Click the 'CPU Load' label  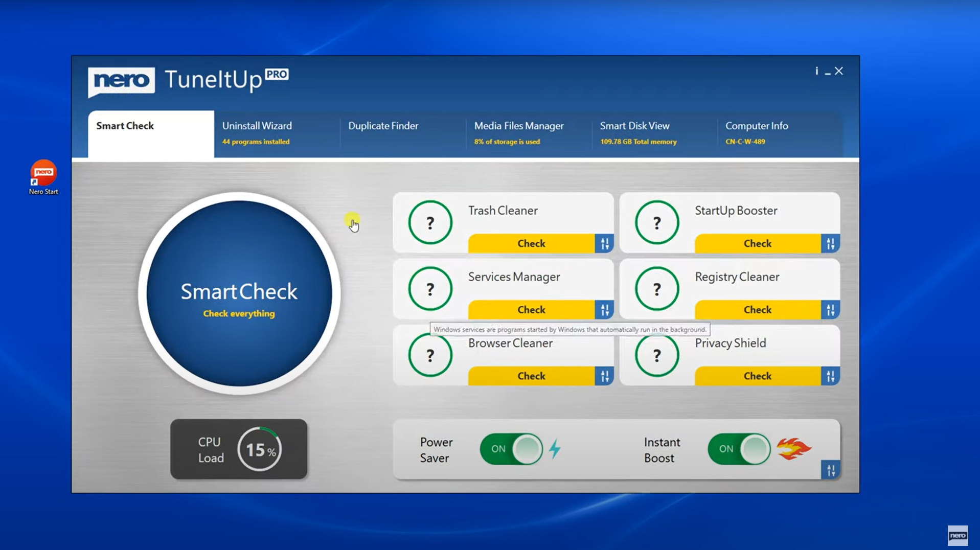point(211,450)
